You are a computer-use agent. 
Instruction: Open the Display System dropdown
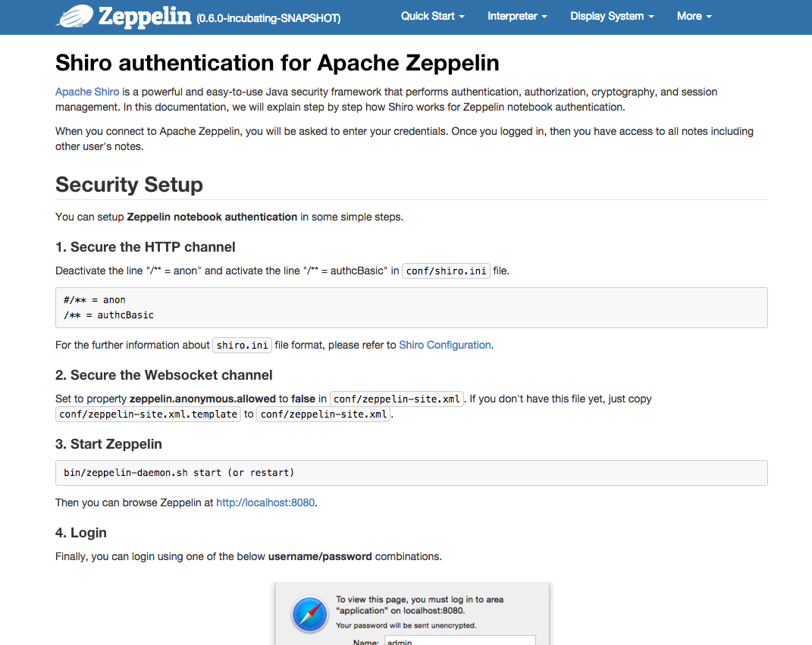[x=612, y=16]
